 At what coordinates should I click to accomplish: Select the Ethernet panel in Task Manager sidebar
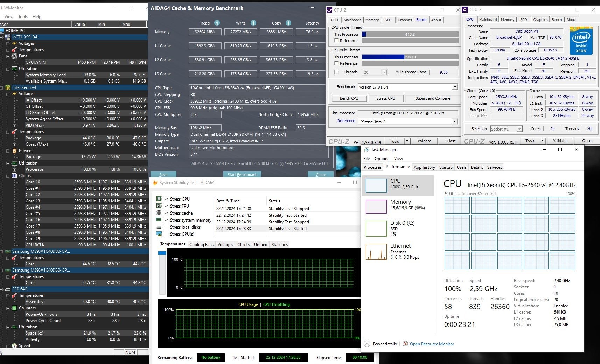(398, 251)
